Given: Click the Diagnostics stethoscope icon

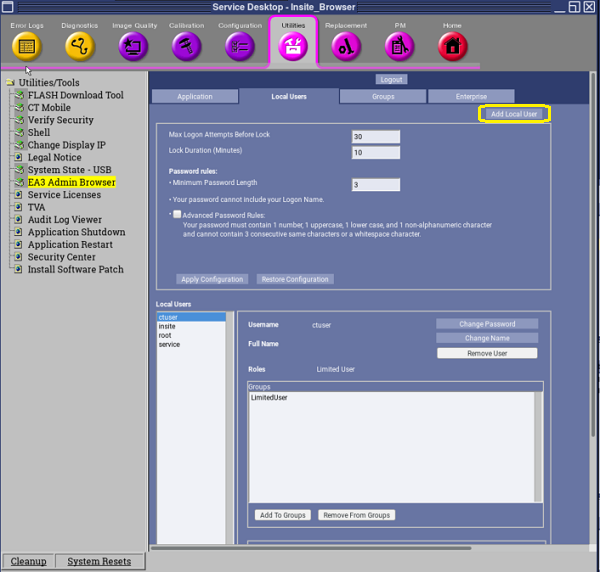Looking at the screenshot, I should (80, 46).
